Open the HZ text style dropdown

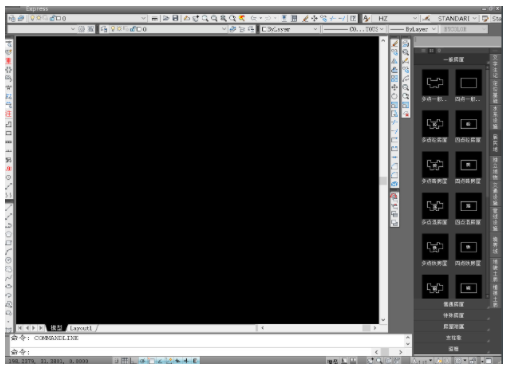tap(395, 18)
